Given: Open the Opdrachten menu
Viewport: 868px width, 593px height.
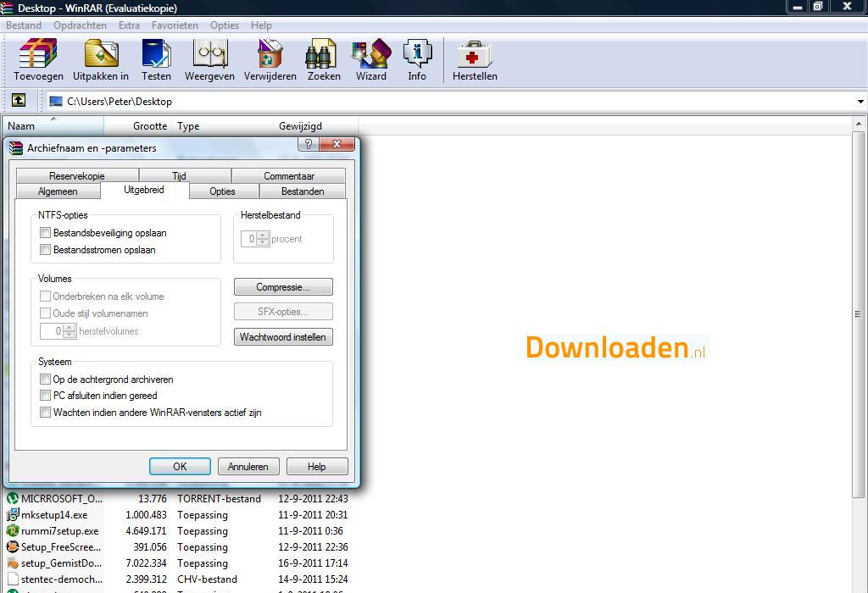Looking at the screenshot, I should point(80,25).
